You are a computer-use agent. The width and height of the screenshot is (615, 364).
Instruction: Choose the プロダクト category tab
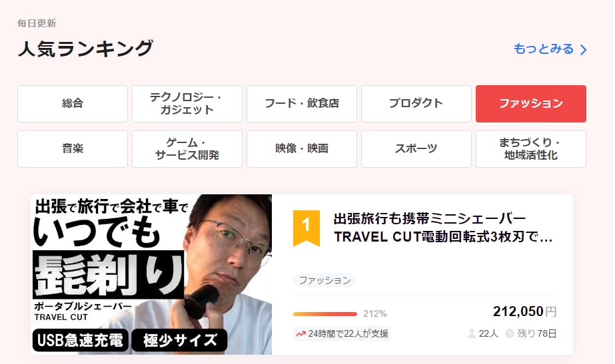[416, 104]
